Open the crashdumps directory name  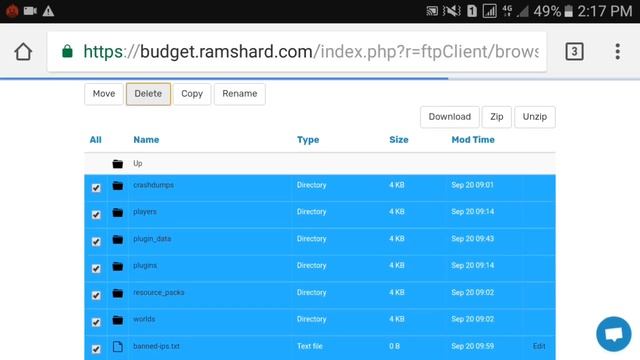tap(153, 185)
